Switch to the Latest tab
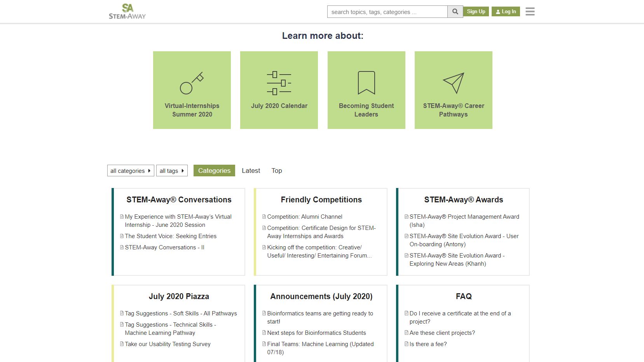 pyautogui.click(x=251, y=171)
